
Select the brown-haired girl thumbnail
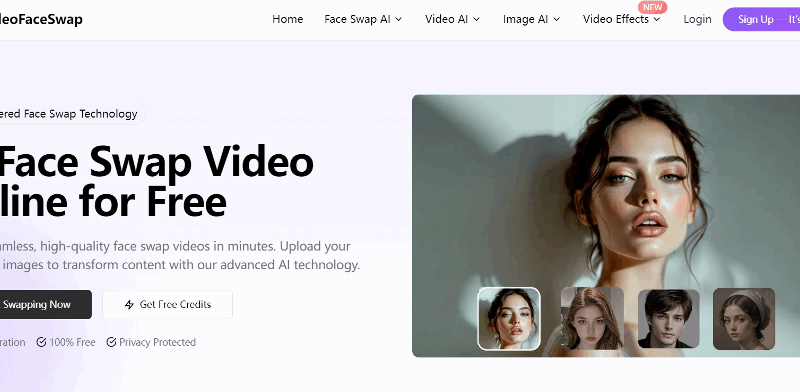tap(592, 318)
